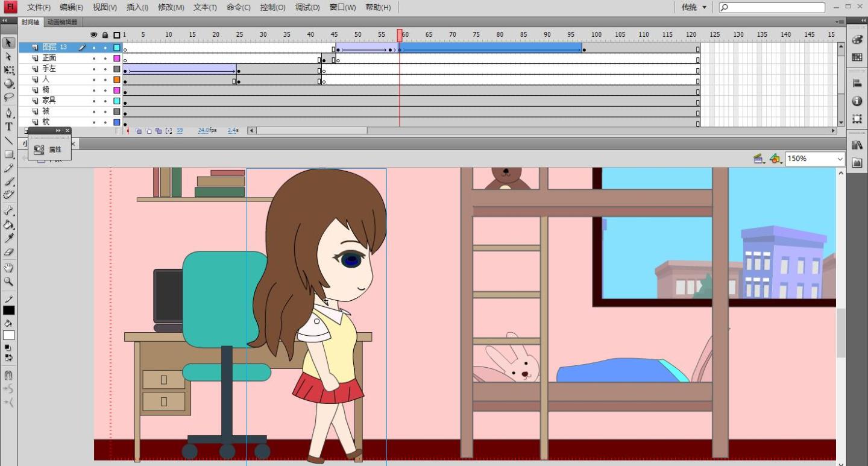868x466 pixels.
Task: Select the Eraser tool
Action: [x=8, y=252]
